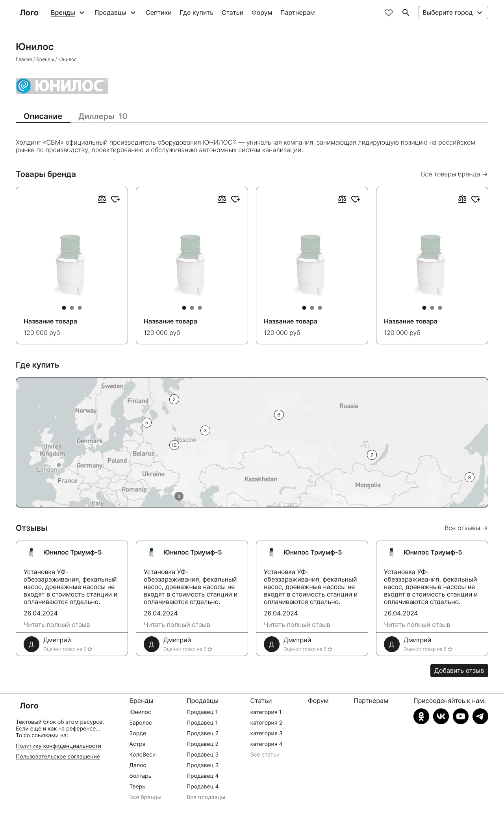Follow the Все товары бренда link

point(454,174)
